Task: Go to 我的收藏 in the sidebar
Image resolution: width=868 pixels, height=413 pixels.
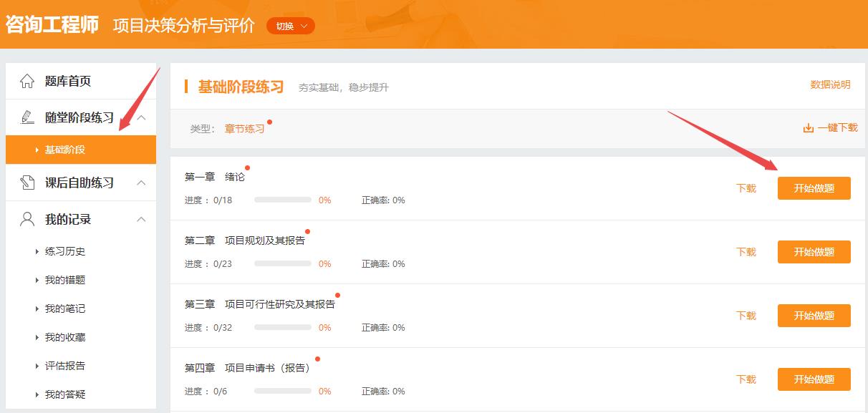Action: [65, 337]
